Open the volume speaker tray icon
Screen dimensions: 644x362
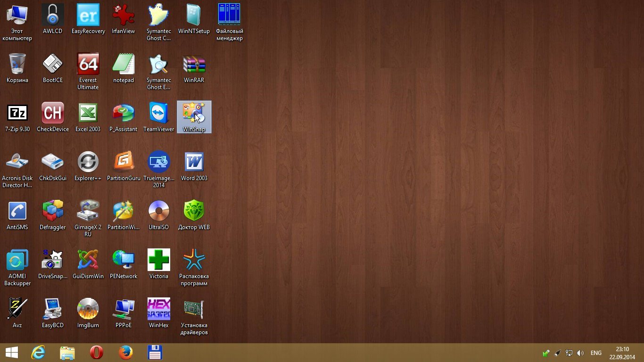point(580,353)
